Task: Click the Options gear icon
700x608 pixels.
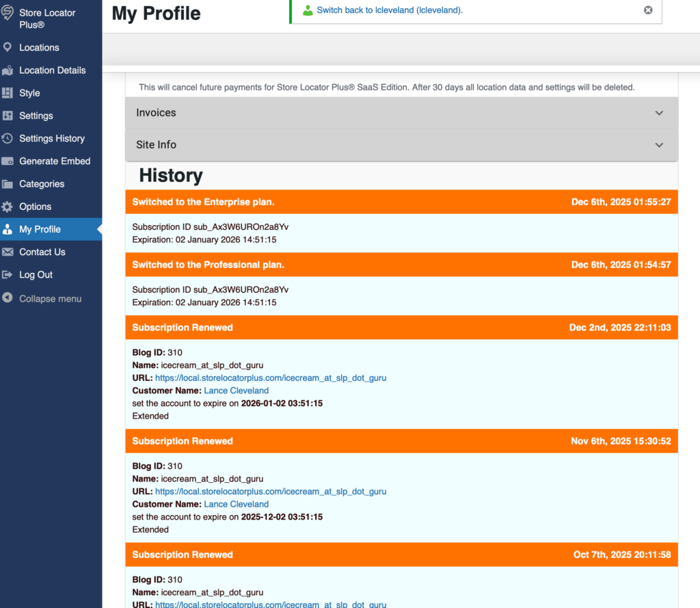Action: [x=8, y=207]
